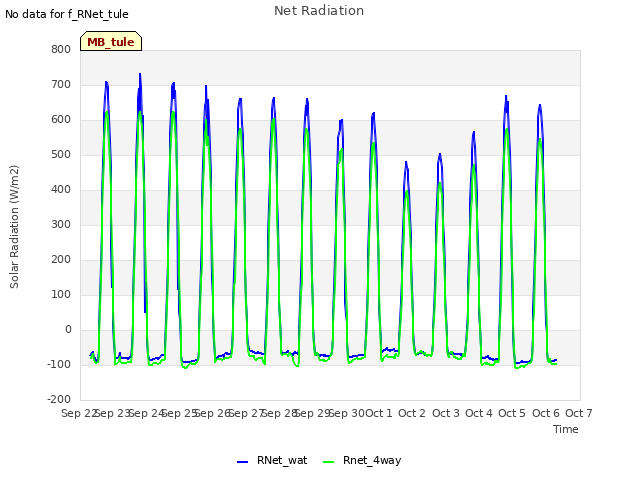Click the 600 y-axis tick label

tap(61, 120)
